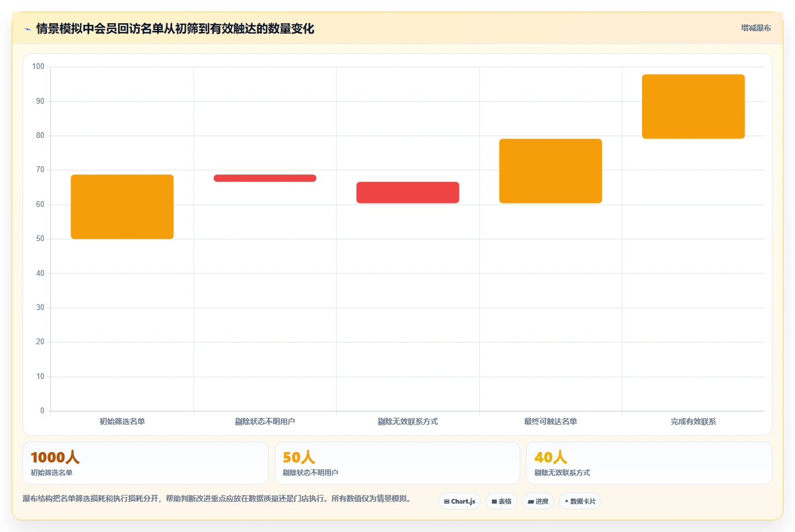
Task: Click the lightning icon beside the chart title
Action: tap(27, 29)
